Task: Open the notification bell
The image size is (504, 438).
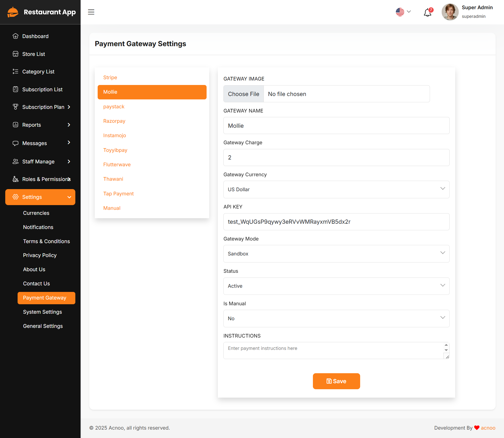Action: tap(427, 12)
